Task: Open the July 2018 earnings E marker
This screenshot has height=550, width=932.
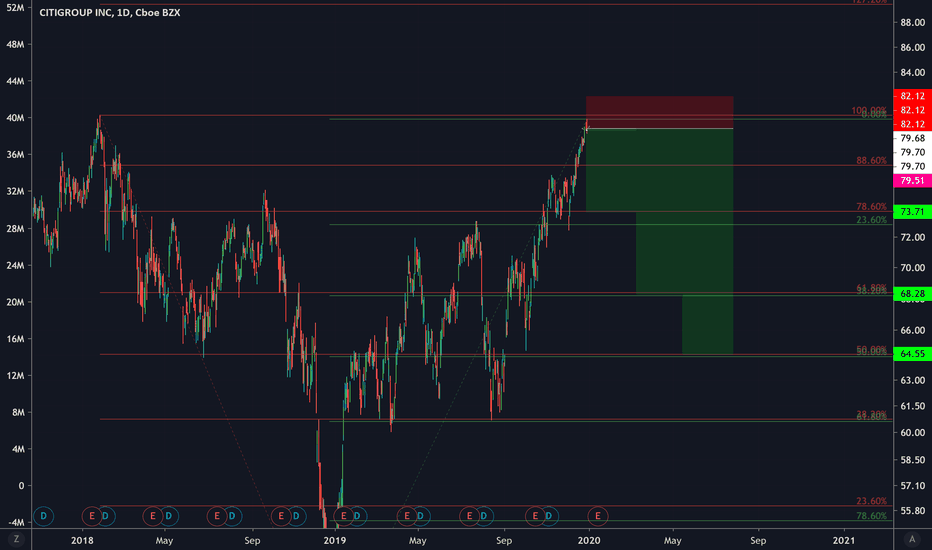Action: pyautogui.click(x=217, y=516)
